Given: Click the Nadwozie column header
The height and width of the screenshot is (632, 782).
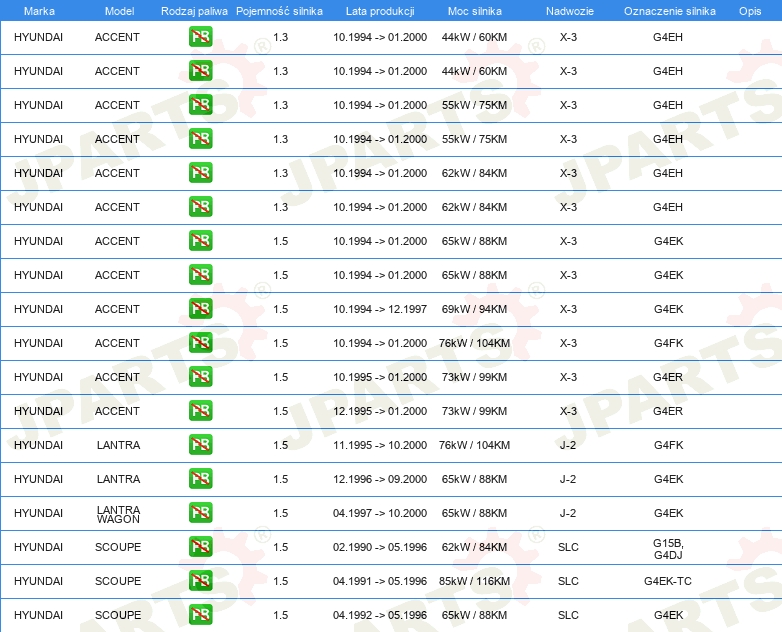Looking at the screenshot, I should [570, 11].
